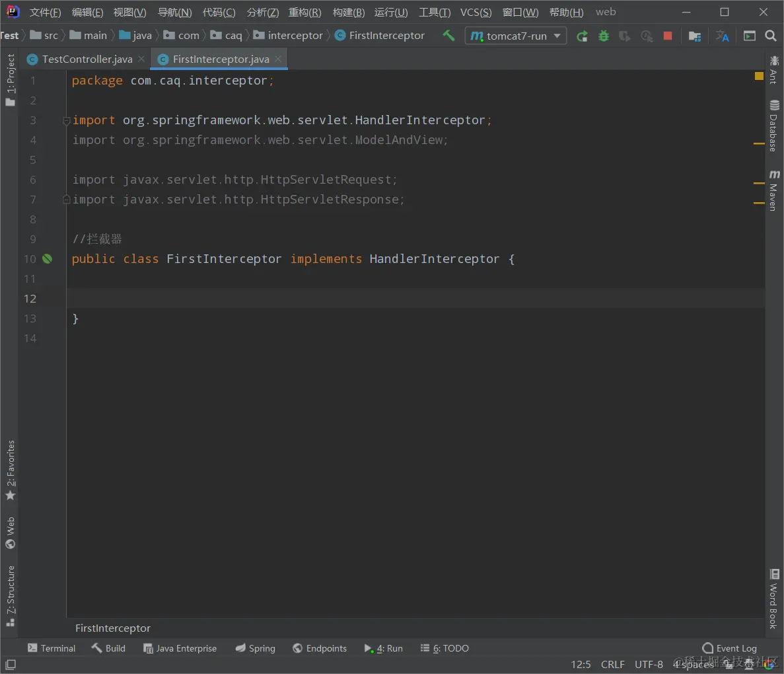Change line separator CRLF in status bar
This screenshot has width=784, height=674.
[612, 665]
